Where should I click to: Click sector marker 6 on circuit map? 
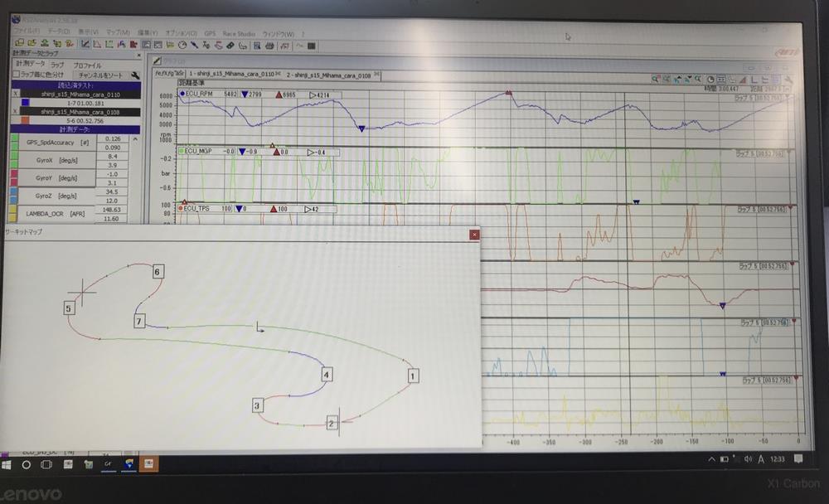tap(157, 272)
